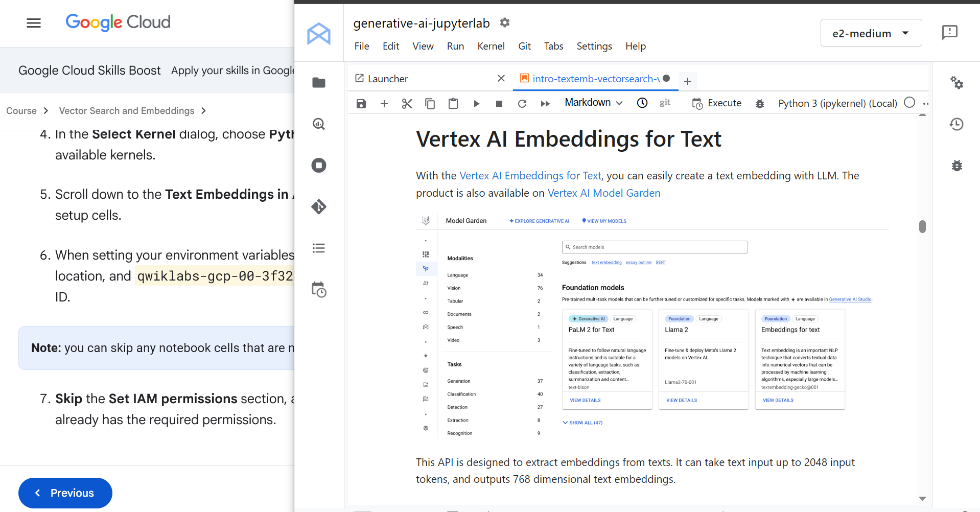Image resolution: width=980 pixels, height=512 pixels.
Task: Click the JupyterLab workbench logo icon
Action: pos(319,34)
